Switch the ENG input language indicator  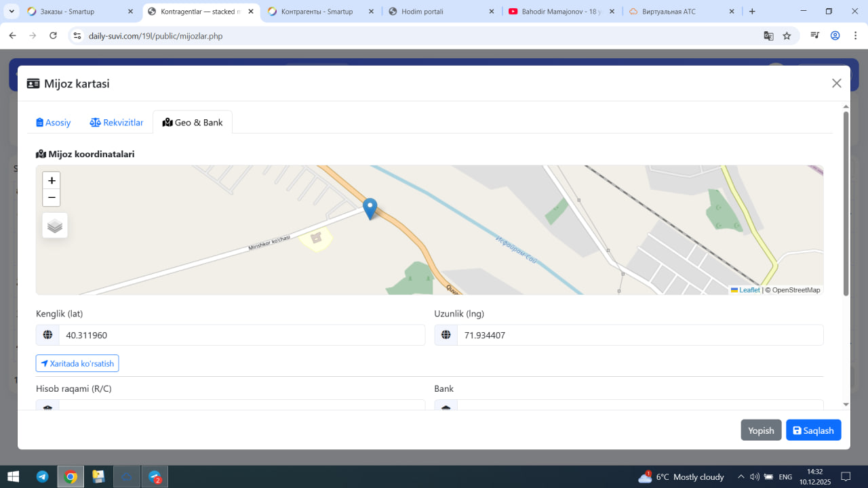pyautogui.click(x=785, y=476)
